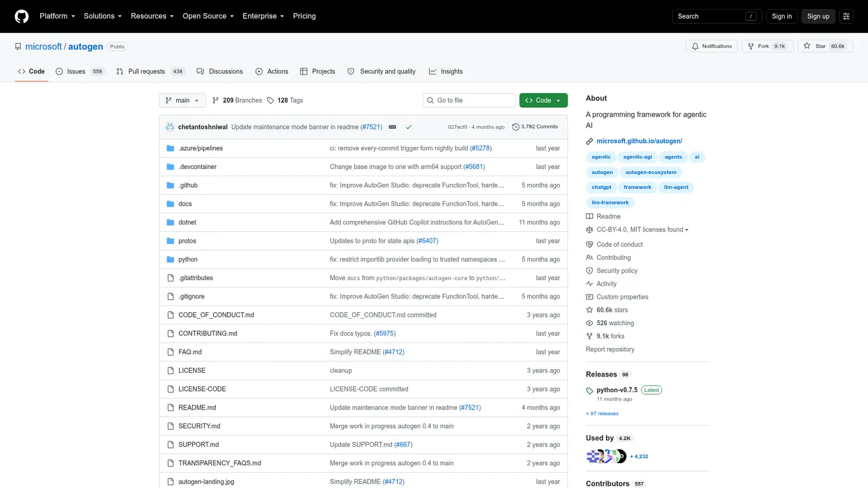Click the python-v0.7.5 release tag
The height and width of the screenshot is (488, 868).
pos(617,390)
